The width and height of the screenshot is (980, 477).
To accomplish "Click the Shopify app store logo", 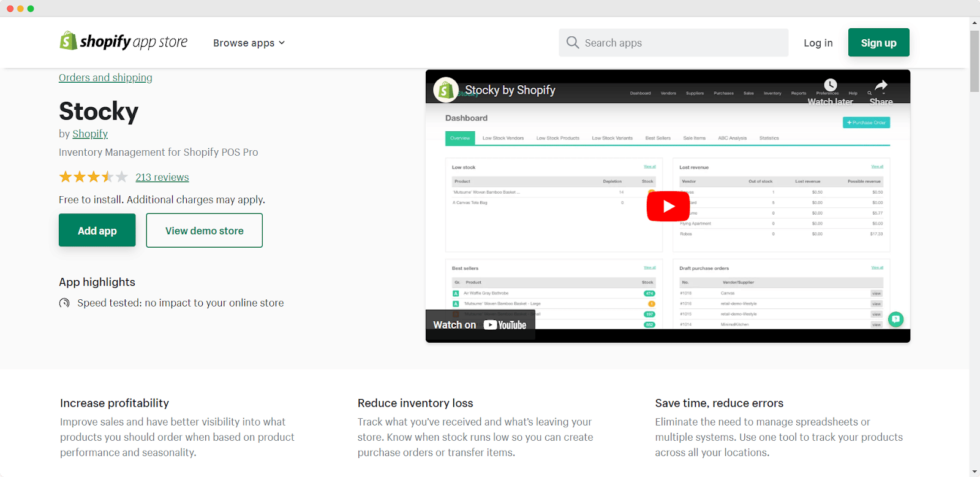I will (123, 41).
